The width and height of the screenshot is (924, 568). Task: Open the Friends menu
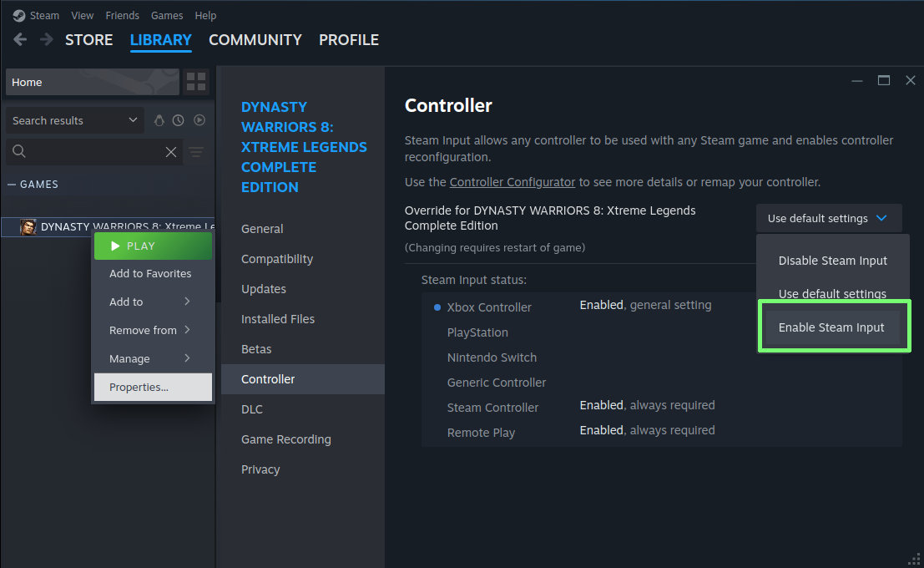123,15
